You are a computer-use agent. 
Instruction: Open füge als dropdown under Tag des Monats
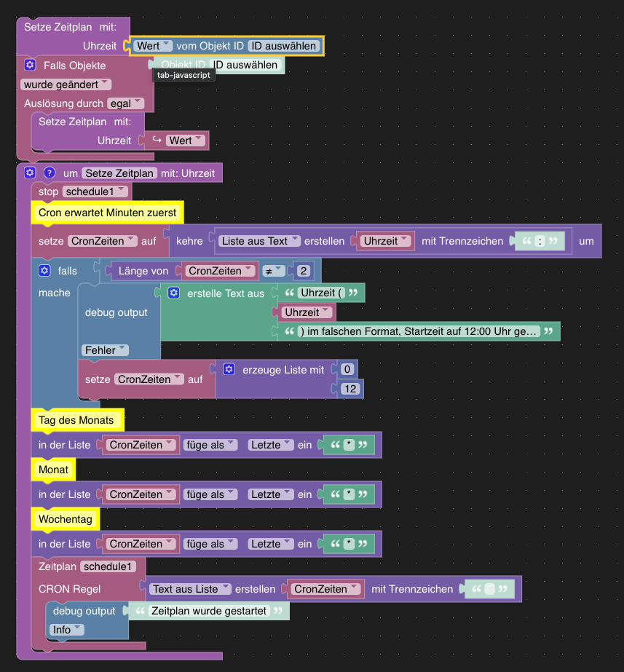coord(210,445)
